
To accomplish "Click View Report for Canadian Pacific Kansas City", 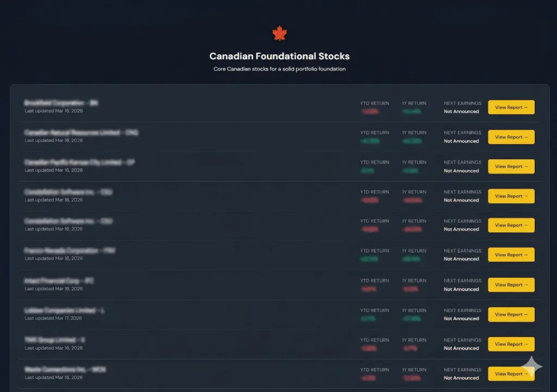I will pyautogui.click(x=511, y=166).
